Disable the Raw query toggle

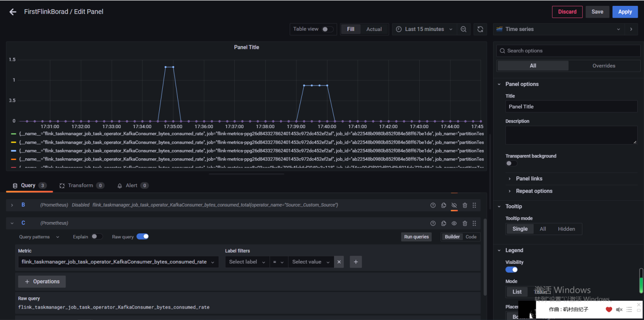point(143,237)
